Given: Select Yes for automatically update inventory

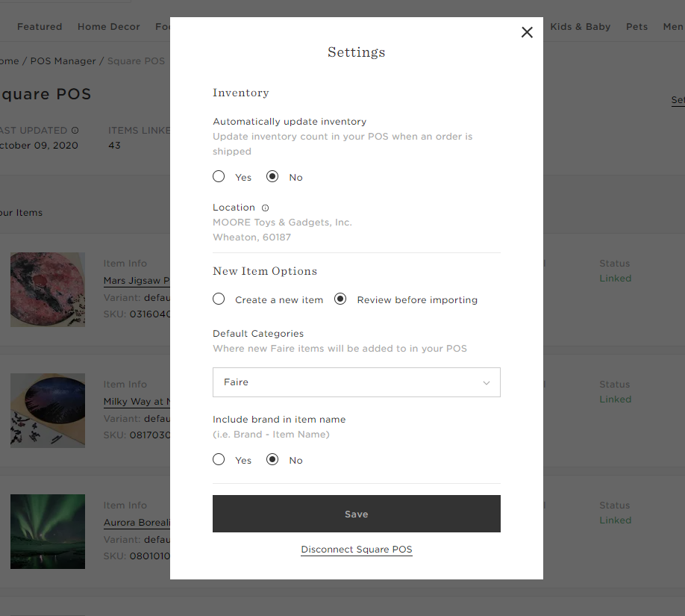Looking at the screenshot, I should pyautogui.click(x=219, y=177).
